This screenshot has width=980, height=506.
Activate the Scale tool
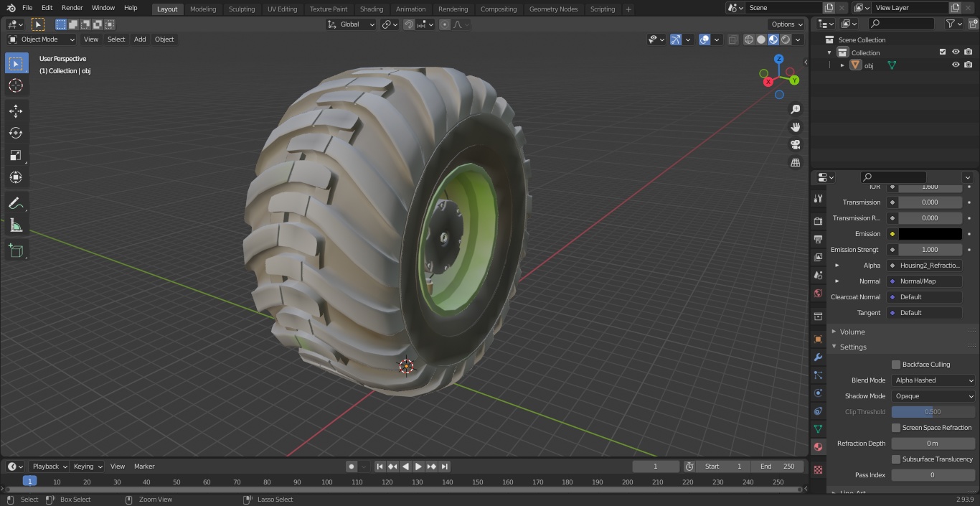(16, 155)
